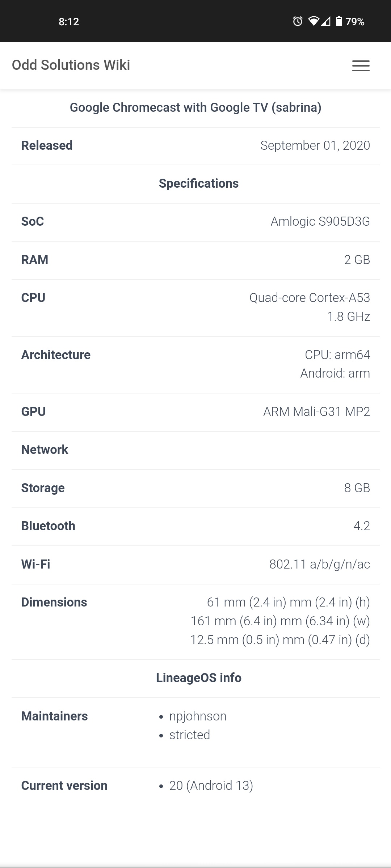Open the hamburger navigation menu
Viewport: 391px width, 868px height.
[x=361, y=65]
